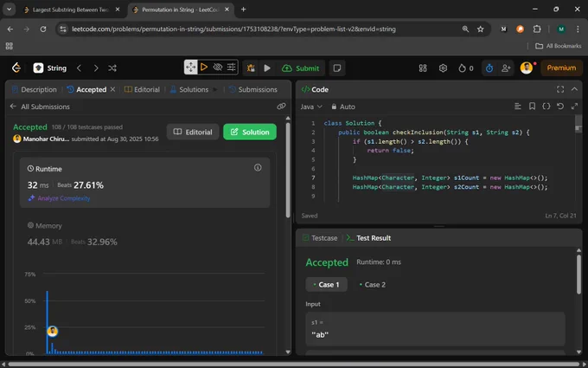Bookmark this page with star icon
The height and width of the screenshot is (368, 588).
(x=481, y=29)
